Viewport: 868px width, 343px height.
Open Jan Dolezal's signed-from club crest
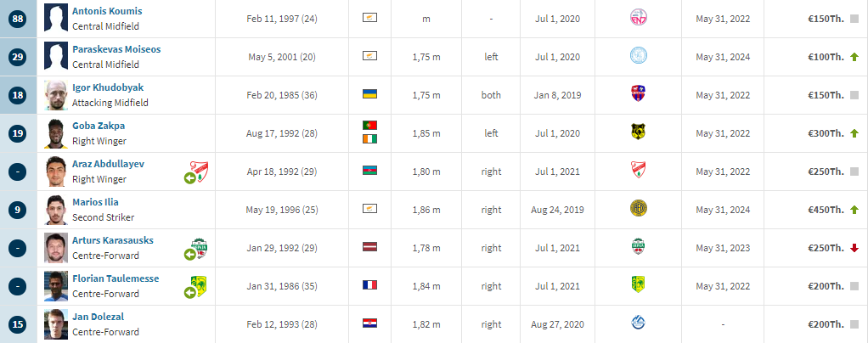point(639,323)
